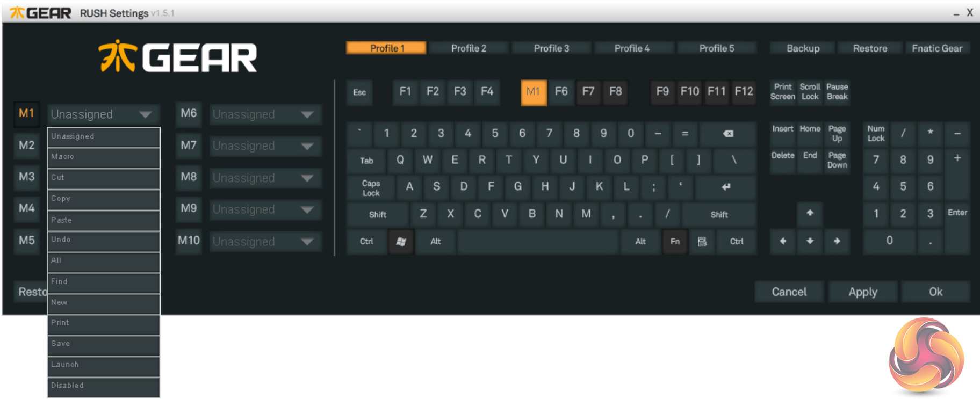Select the left arrow key
Viewport: 980px width, 399px height.
pos(783,242)
